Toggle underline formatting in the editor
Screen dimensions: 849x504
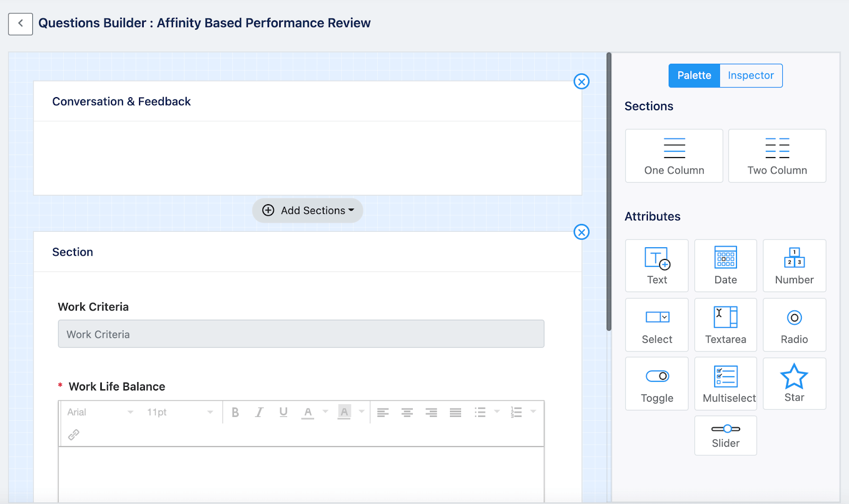(283, 412)
